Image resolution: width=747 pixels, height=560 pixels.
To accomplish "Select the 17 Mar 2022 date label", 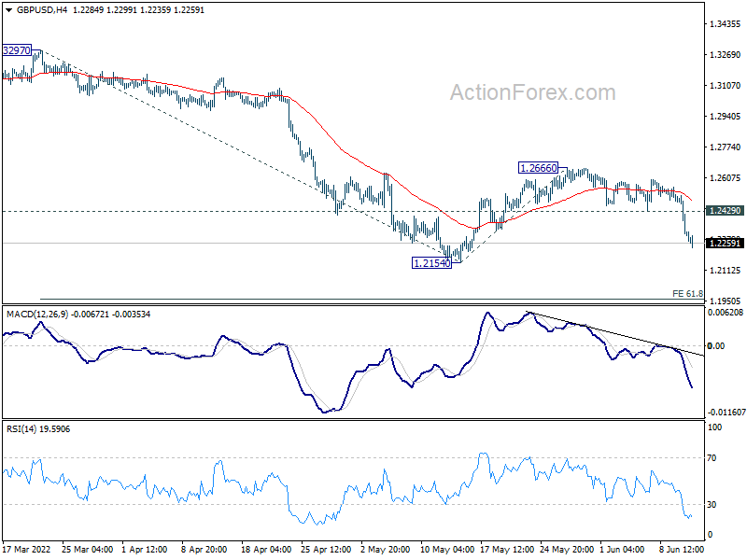I will click(x=27, y=550).
